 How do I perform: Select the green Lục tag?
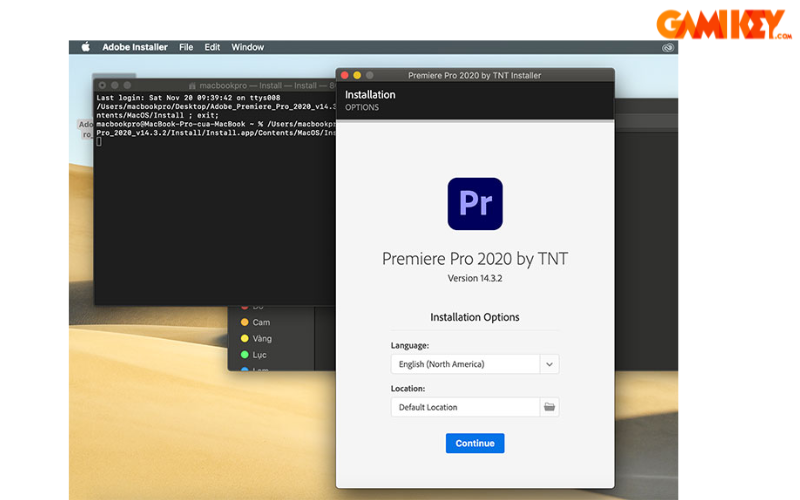point(253,355)
